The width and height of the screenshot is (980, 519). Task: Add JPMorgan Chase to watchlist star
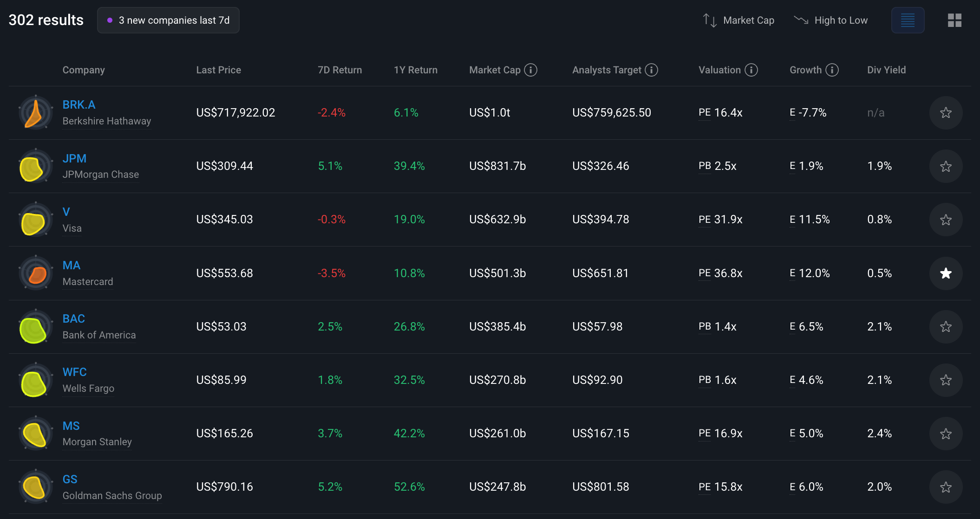point(946,166)
